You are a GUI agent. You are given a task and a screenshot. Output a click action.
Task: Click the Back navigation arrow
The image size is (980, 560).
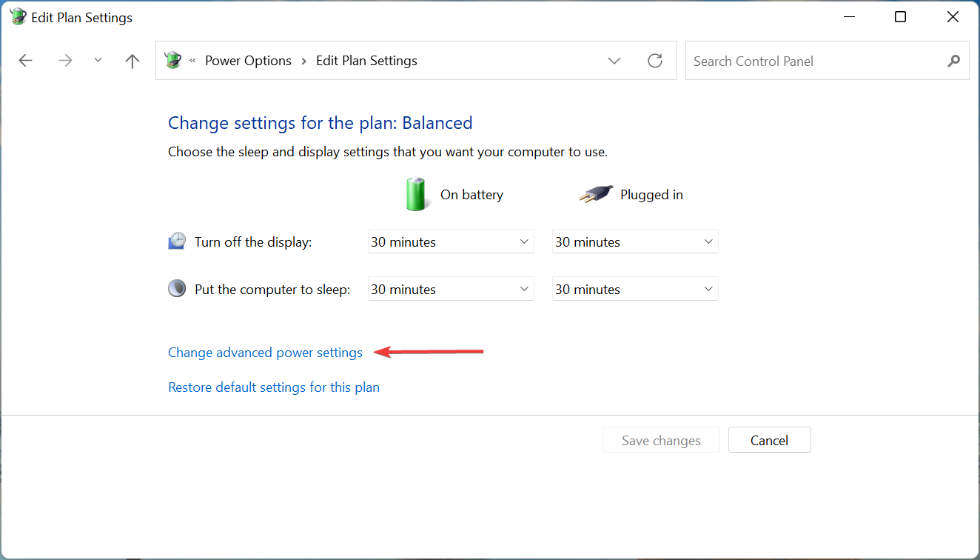pyautogui.click(x=26, y=61)
